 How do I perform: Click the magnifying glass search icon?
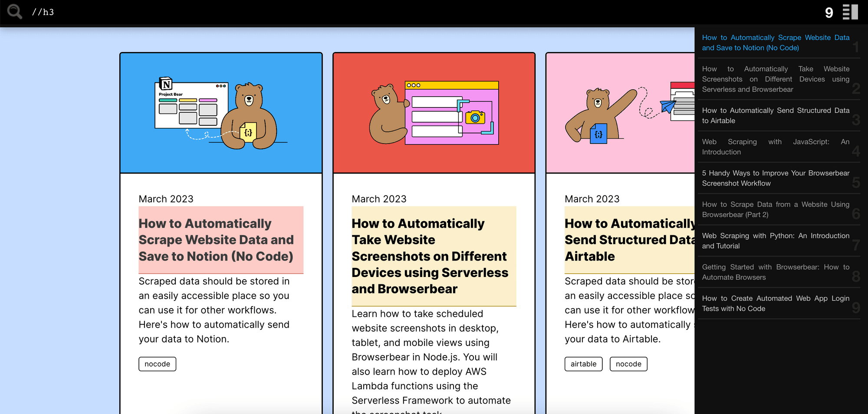15,12
